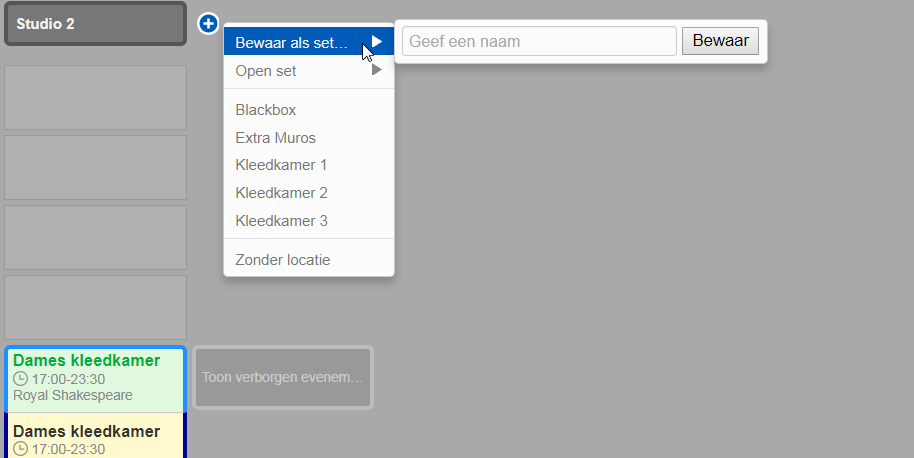Expand the Open set submenu arrow
This screenshot has width=914, height=458.
[377, 71]
